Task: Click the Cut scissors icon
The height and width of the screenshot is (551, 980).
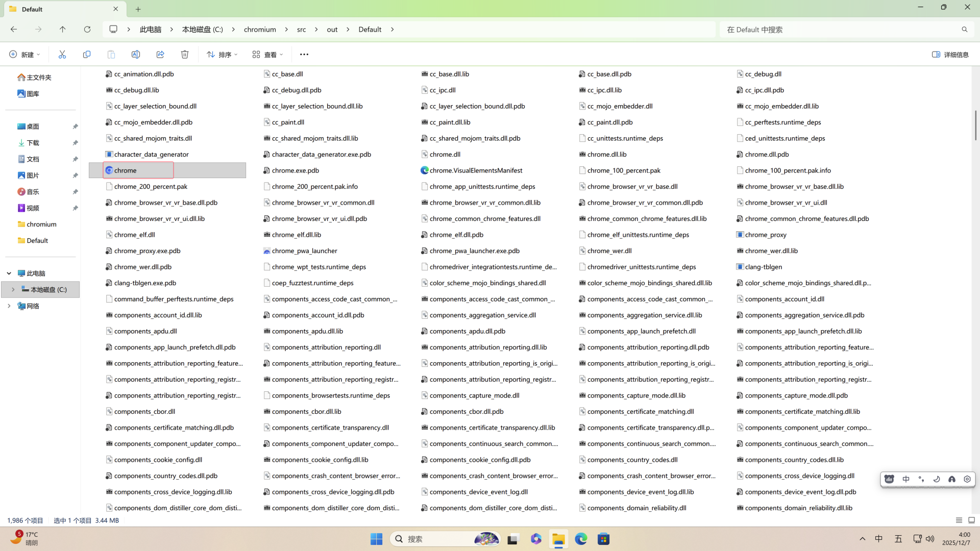Action: 62,55
